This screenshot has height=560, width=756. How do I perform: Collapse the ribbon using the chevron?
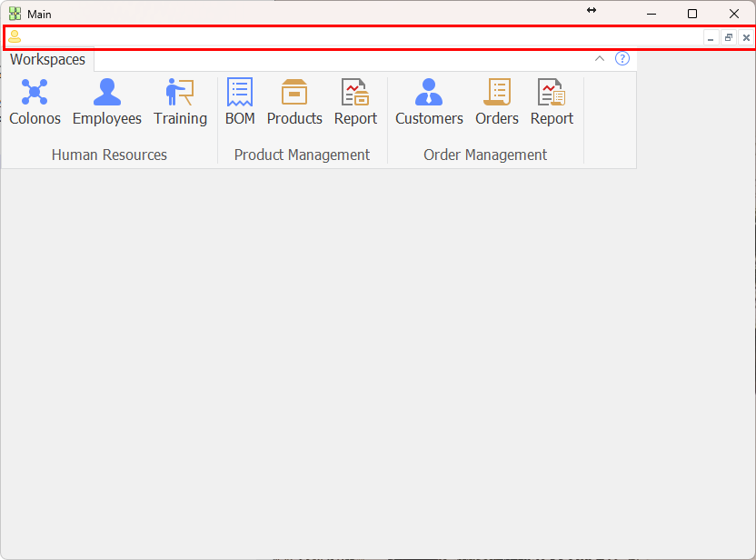600,59
